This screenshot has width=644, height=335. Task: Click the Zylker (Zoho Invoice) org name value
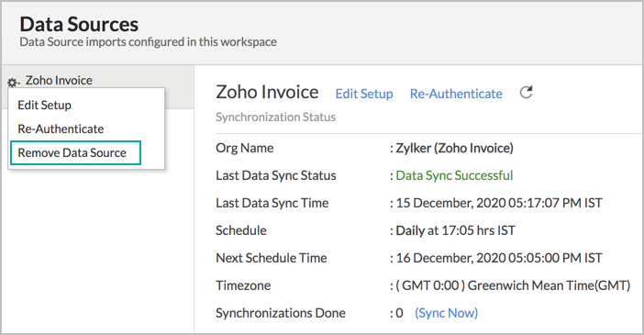(x=454, y=148)
